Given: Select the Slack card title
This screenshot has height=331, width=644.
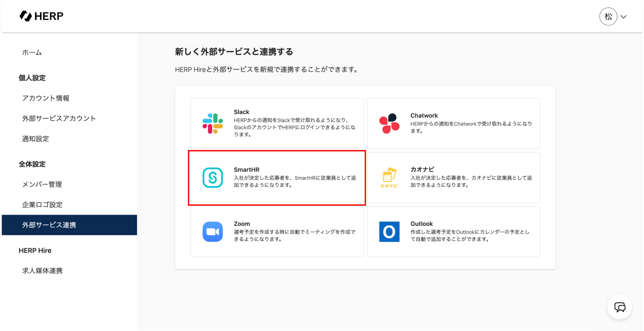Looking at the screenshot, I should (x=241, y=112).
